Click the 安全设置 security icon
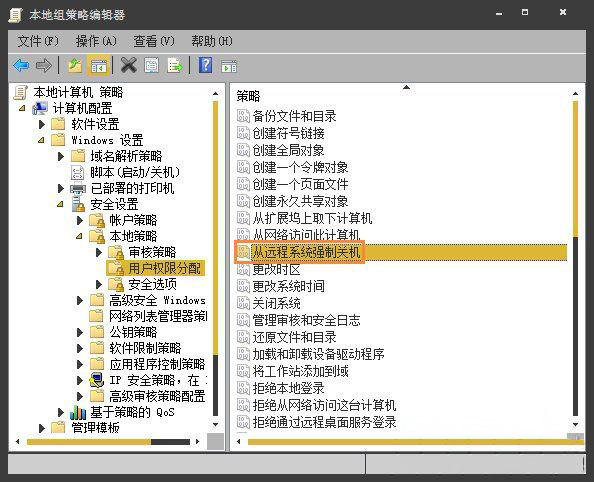This screenshot has height=482, width=594. (x=78, y=204)
